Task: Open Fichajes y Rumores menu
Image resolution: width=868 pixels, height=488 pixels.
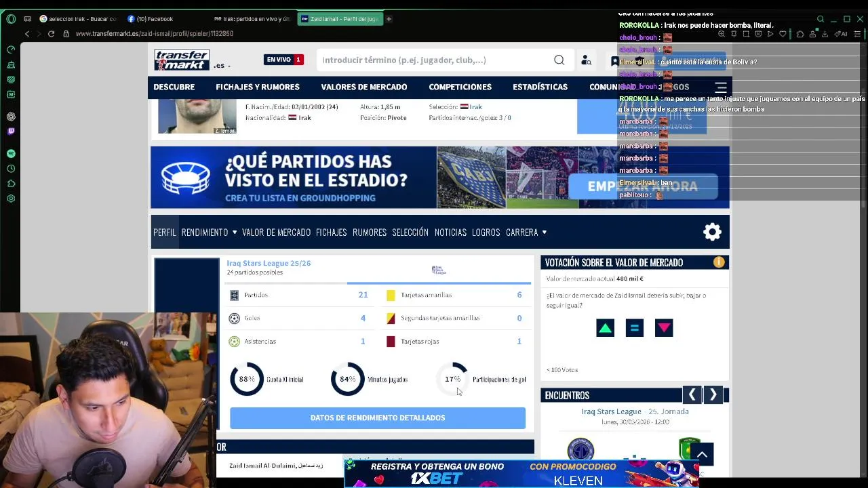Action: pos(258,87)
